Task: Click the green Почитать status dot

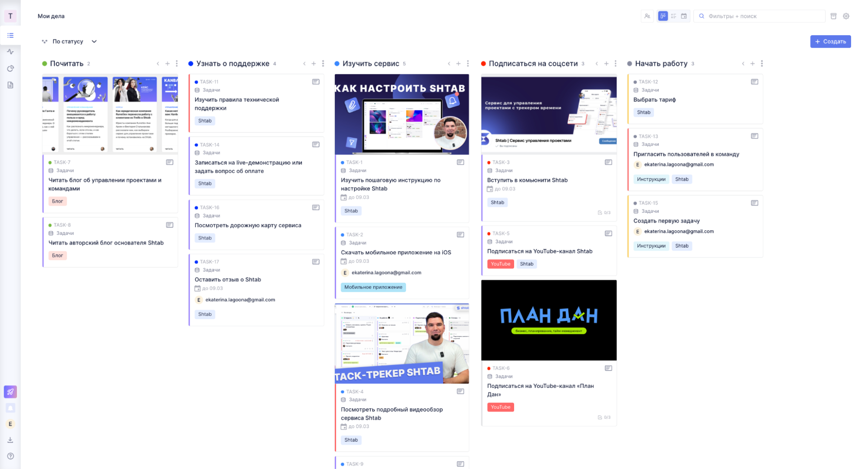Action: click(x=44, y=63)
